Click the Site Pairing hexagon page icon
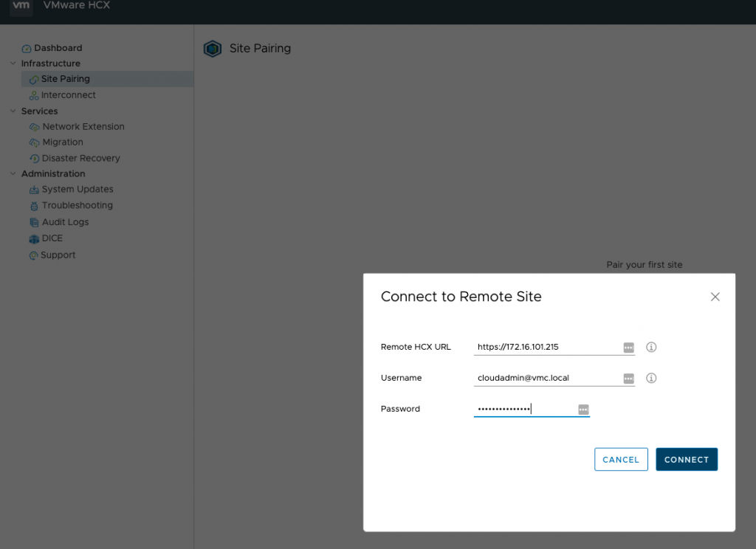This screenshot has height=549, width=756. [x=213, y=49]
